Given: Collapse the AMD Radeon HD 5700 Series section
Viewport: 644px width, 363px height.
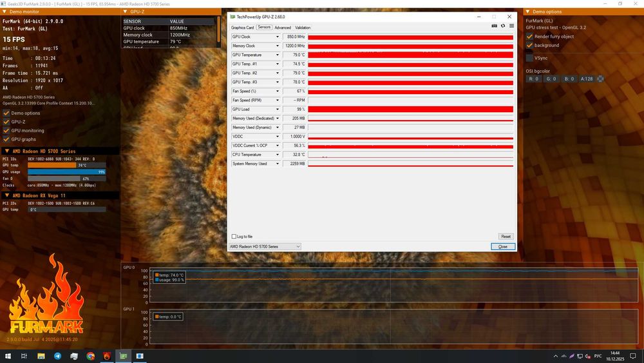Looking at the screenshot, I should click(7, 151).
